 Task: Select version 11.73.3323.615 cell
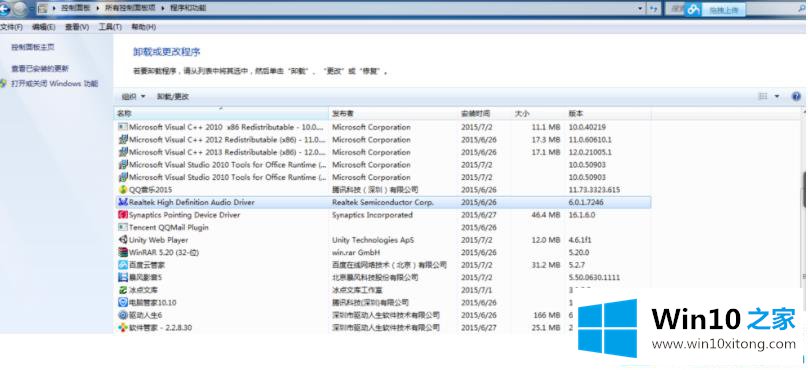tap(594, 190)
